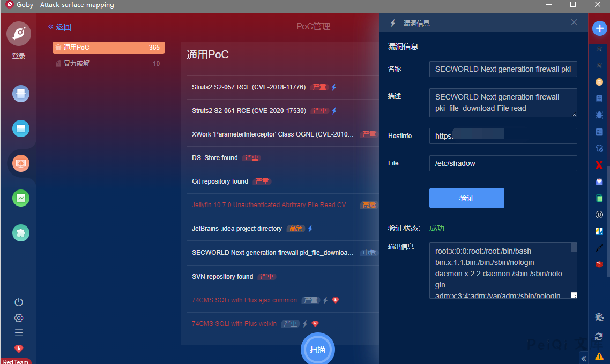The image size is (610, 364).
Task: Open the extensions puzzle icon
Action: point(21,233)
